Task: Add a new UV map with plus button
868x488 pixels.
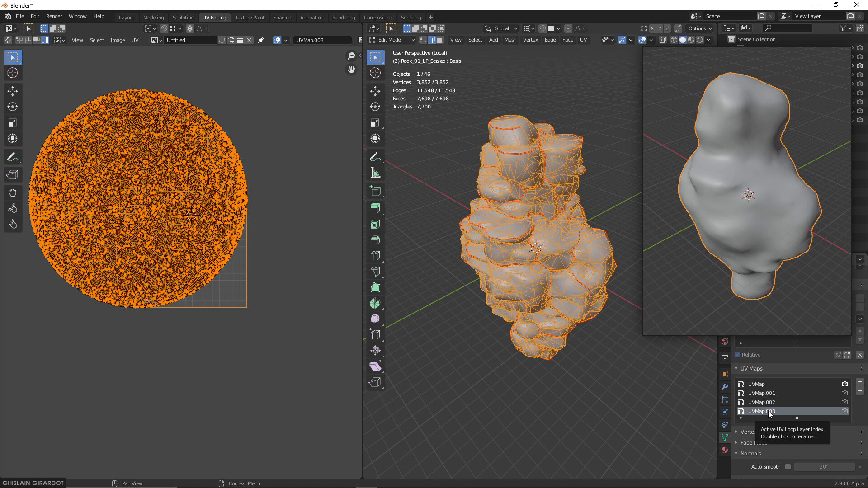Action: 860,382
